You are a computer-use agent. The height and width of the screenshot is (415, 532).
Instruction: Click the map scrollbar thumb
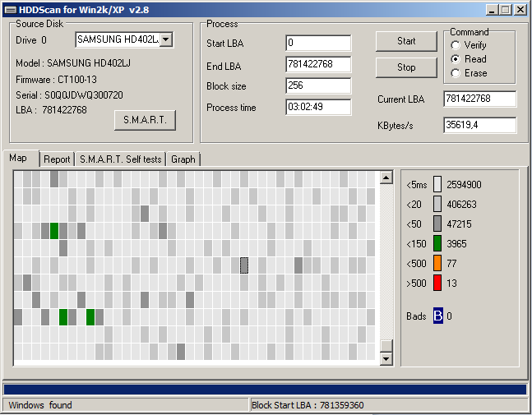pyautogui.click(x=386, y=345)
